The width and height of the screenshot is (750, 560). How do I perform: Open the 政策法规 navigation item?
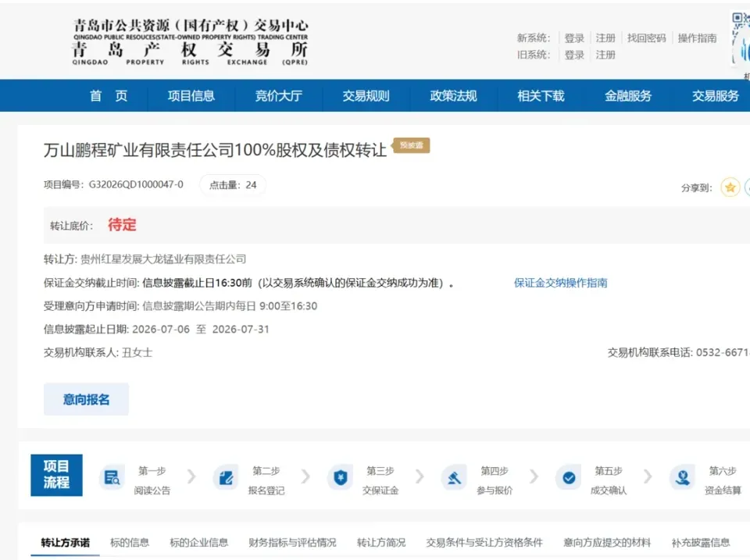click(x=453, y=95)
